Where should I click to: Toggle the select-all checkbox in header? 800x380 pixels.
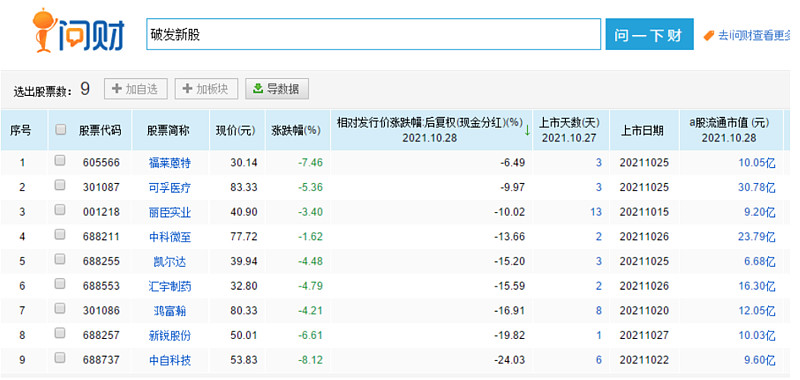point(60,130)
